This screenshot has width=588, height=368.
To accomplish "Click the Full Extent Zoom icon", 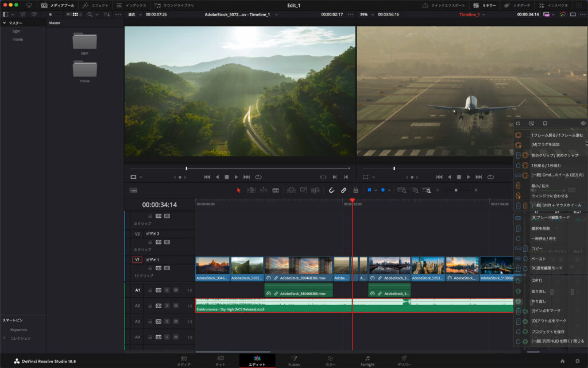I will tap(401, 190).
